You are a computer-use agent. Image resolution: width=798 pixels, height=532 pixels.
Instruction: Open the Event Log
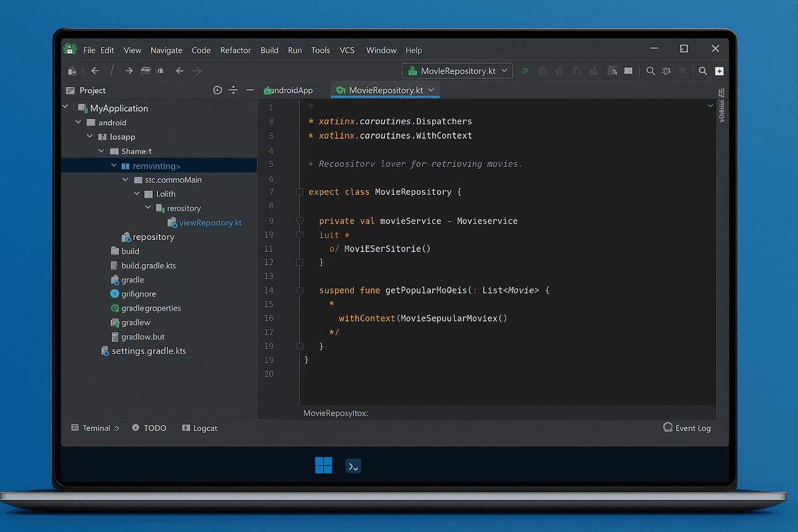click(x=687, y=428)
